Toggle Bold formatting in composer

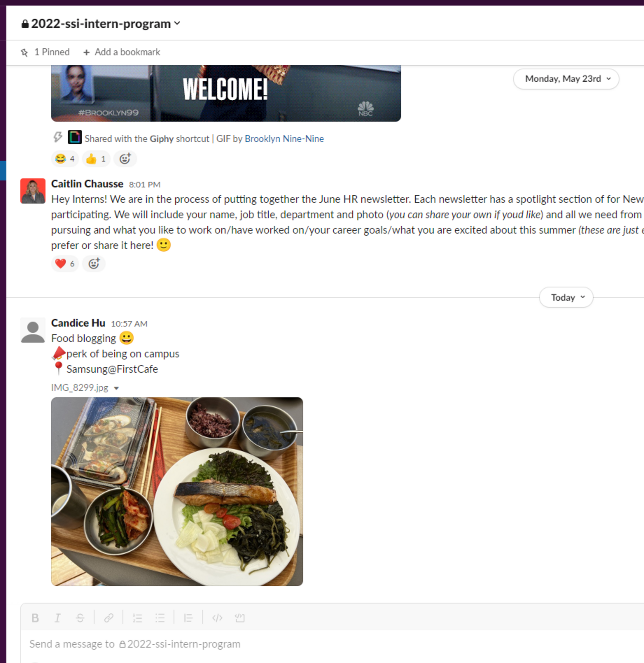35,618
